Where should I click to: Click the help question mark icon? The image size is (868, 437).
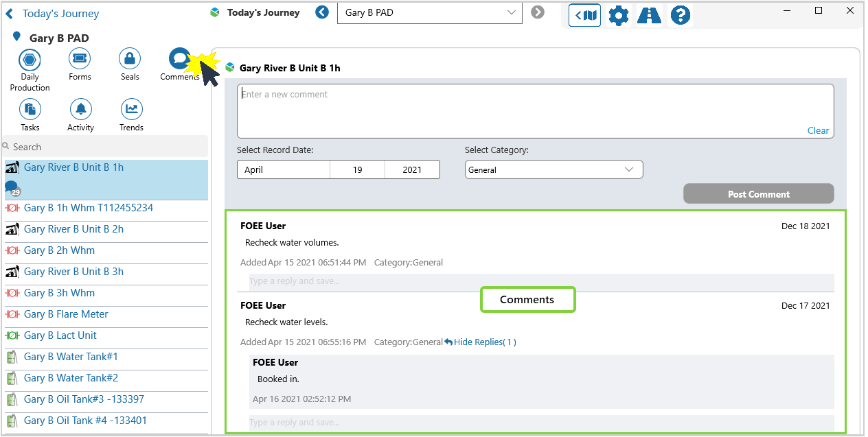(681, 15)
